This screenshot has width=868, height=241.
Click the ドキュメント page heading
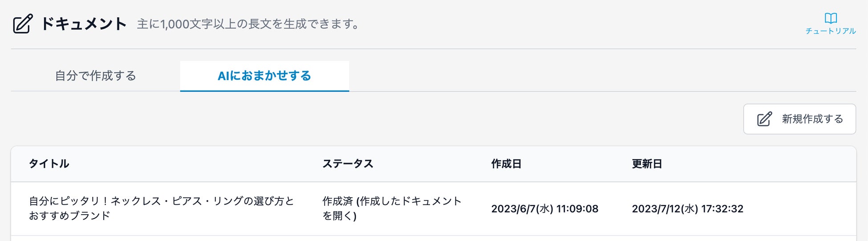tap(84, 24)
